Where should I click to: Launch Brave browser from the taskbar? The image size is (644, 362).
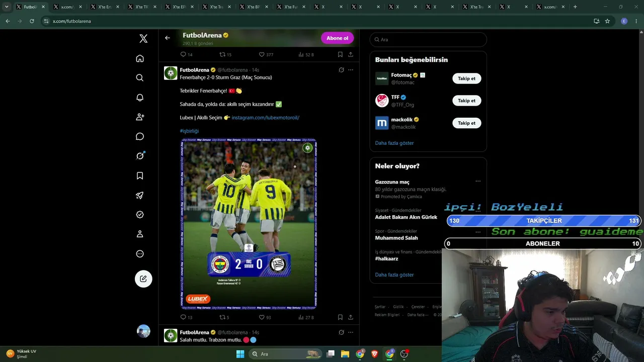point(374,354)
